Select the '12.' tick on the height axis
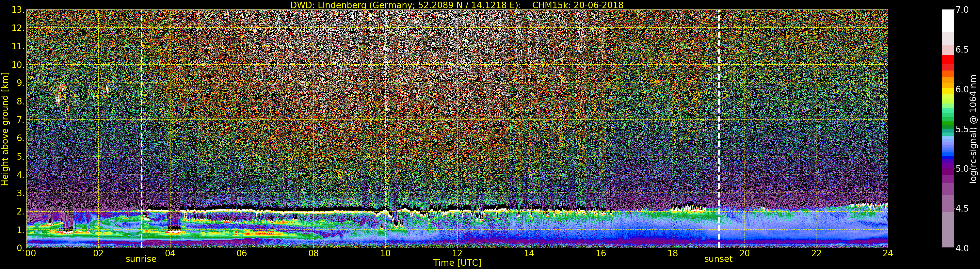This screenshot has height=269, width=980. (x=18, y=28)
